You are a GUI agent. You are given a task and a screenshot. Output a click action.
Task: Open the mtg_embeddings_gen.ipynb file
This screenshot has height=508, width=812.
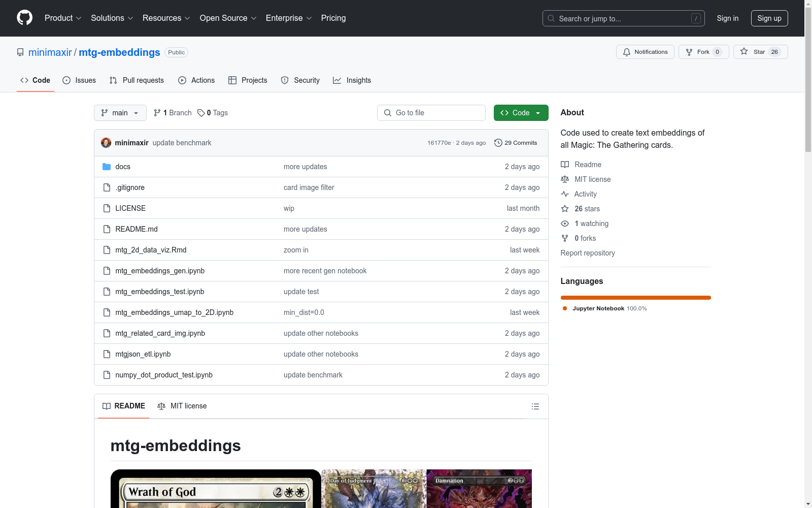pos(160,271)
